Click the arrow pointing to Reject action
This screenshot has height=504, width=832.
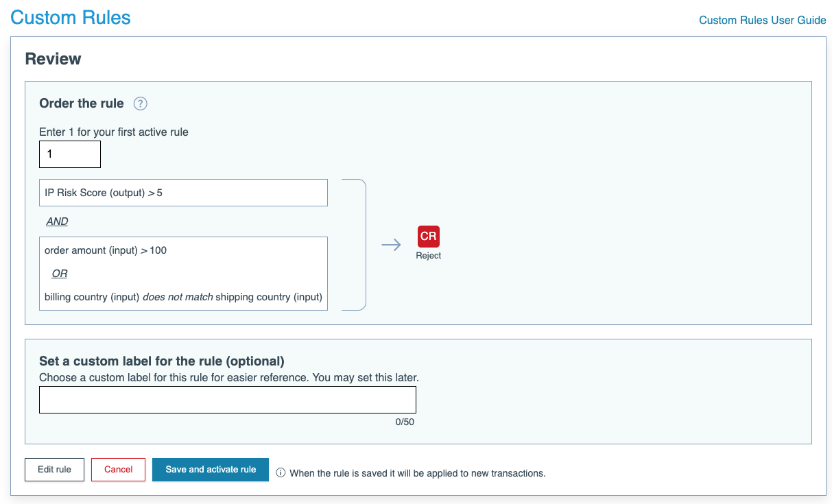pos(391,245)
